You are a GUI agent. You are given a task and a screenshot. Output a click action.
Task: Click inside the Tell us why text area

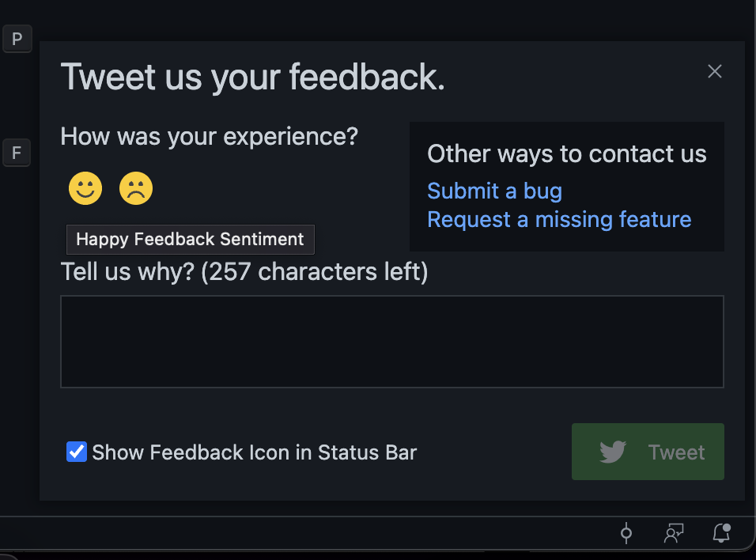point(392,342)
